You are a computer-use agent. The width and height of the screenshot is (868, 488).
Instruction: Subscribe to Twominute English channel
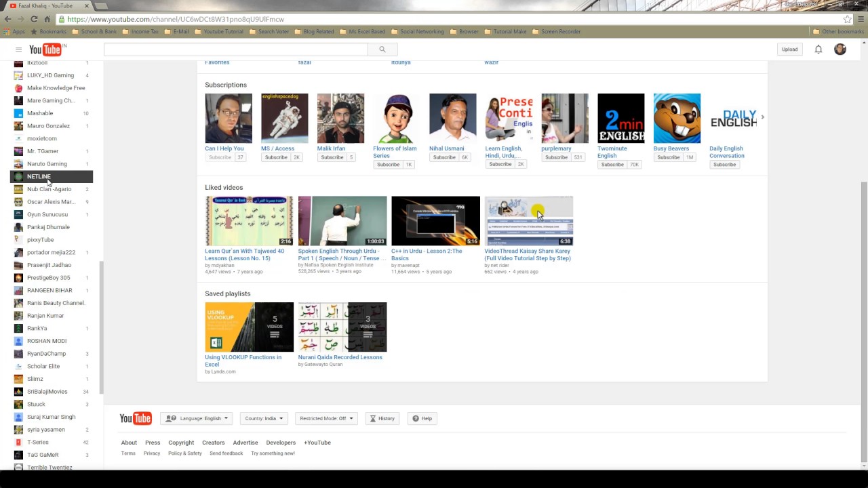pyautogui.click(x=612, y=165)
